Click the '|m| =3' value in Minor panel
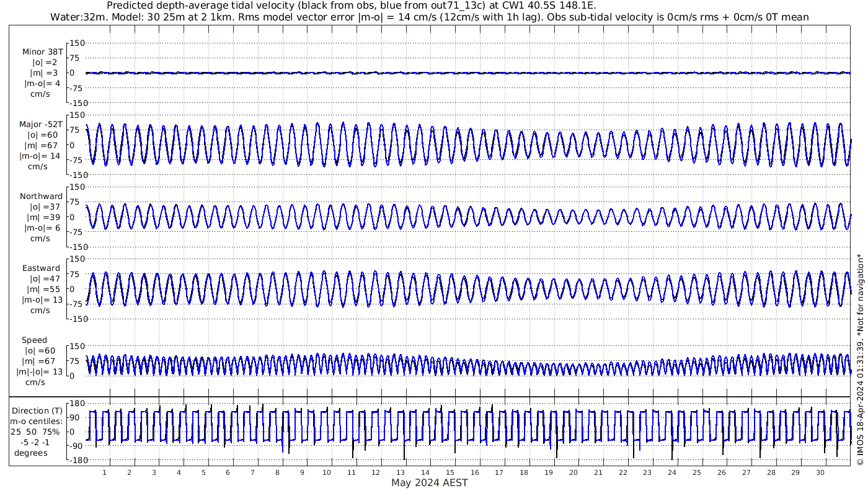The height and width of the screenshot is (496, 868). 45,73
